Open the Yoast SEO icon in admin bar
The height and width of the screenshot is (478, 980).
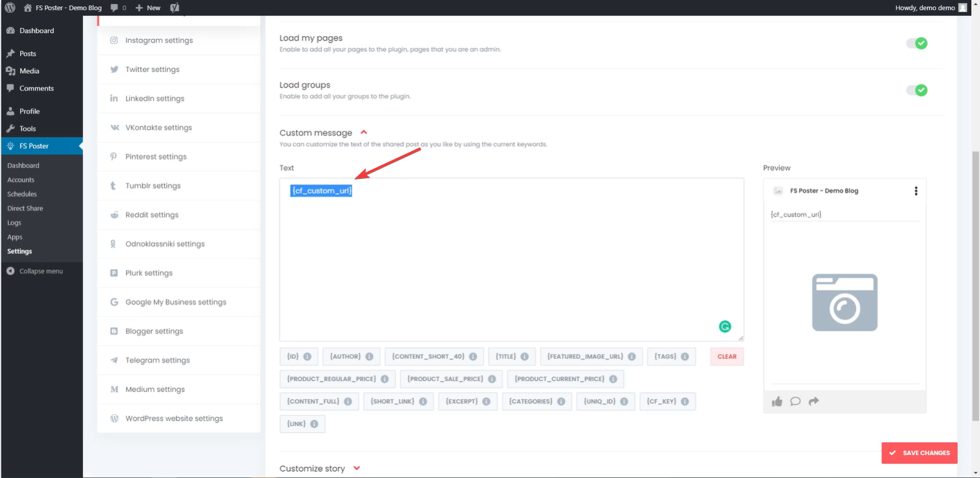point(175,8)
